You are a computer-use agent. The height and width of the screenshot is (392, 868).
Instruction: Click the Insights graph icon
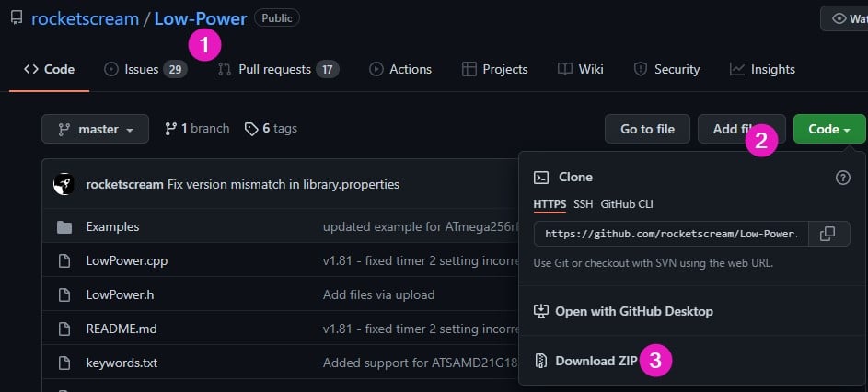click(x=736, y=69)
